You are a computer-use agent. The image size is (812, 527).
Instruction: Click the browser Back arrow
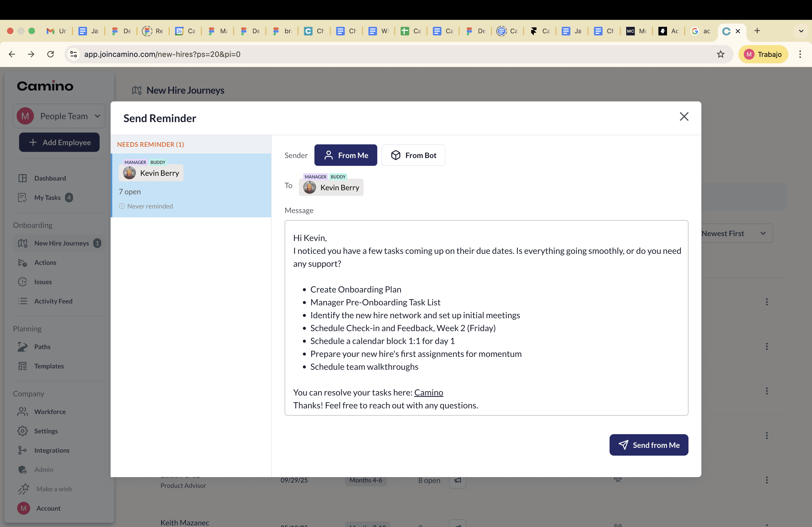pyautogui.click(x=12, y=54)
